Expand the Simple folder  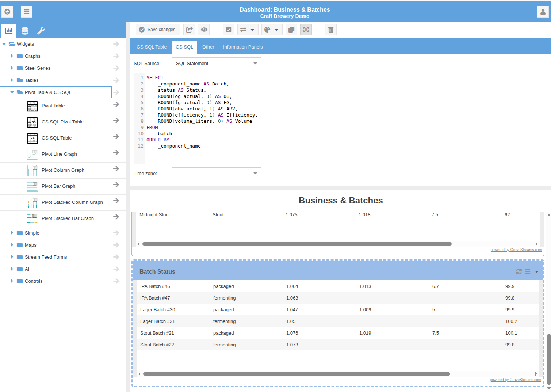point(12,233)
